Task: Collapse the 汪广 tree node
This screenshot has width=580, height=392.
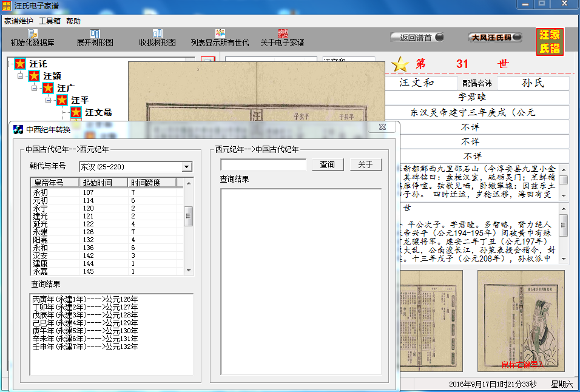Action: click(x=35, y=88)
